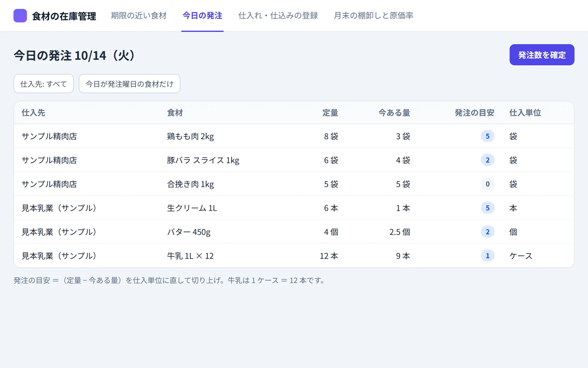The image size is (588, 368).
Task: Select the バター 450g item
Action: click(189, 232)
